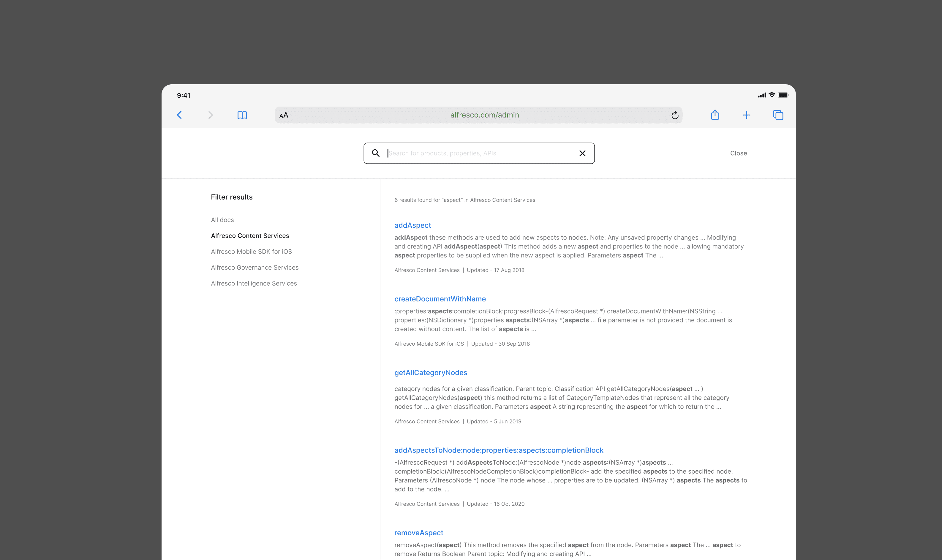Go back with Safari back arrow
This screenshot has width=942, height=560.
(x=180, y=115)
